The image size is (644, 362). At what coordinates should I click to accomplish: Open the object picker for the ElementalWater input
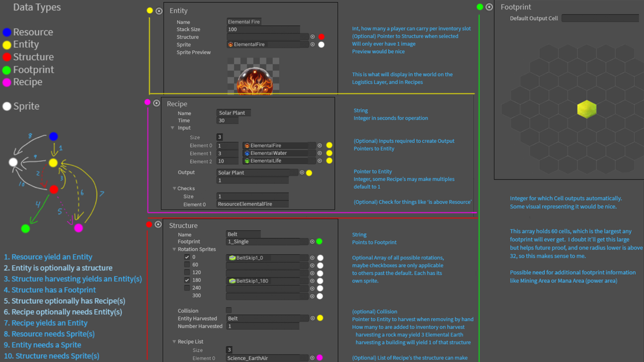tap(319, 153)
